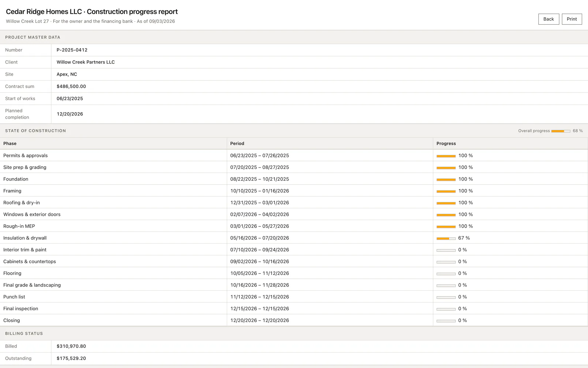Viewport: 588px width, 368px height.
Task: Click the Final inspection phase name
Action: [21, 309]
